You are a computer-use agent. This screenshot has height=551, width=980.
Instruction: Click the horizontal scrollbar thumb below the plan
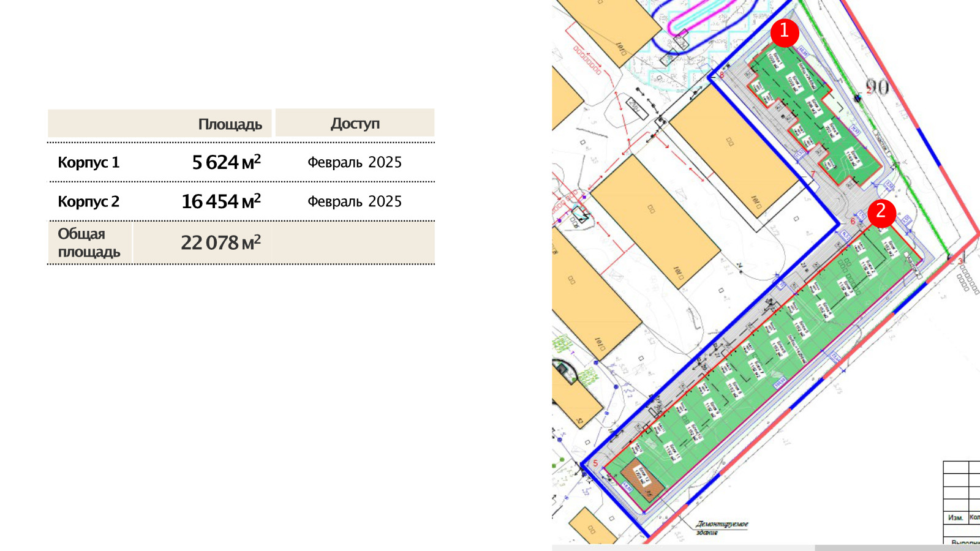(683, 547)
